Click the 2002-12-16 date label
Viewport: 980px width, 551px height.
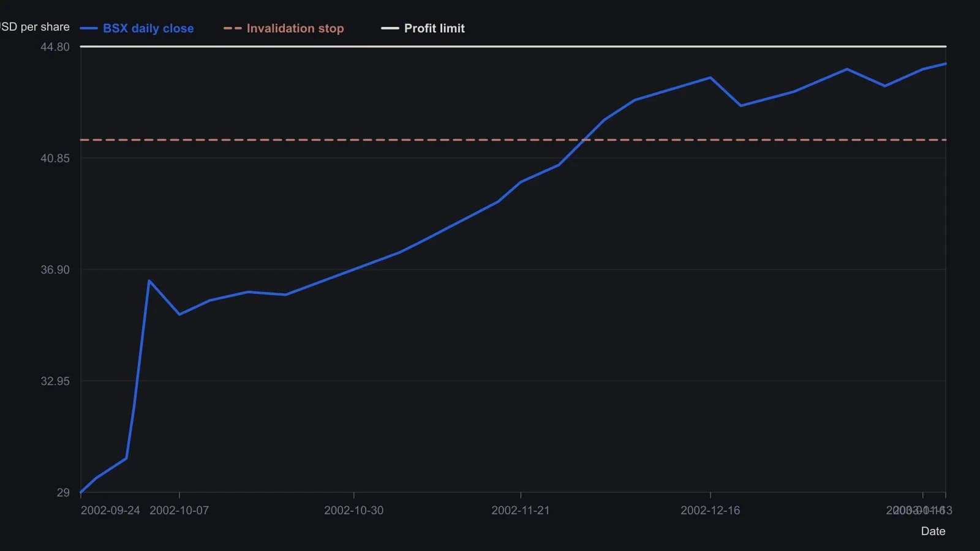[710, 510]
